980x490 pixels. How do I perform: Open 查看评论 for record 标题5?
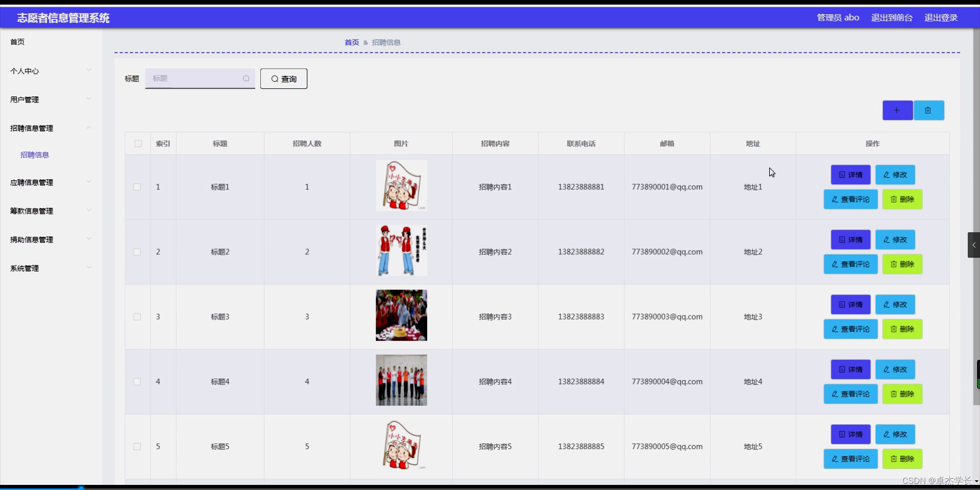click(850, 458)
